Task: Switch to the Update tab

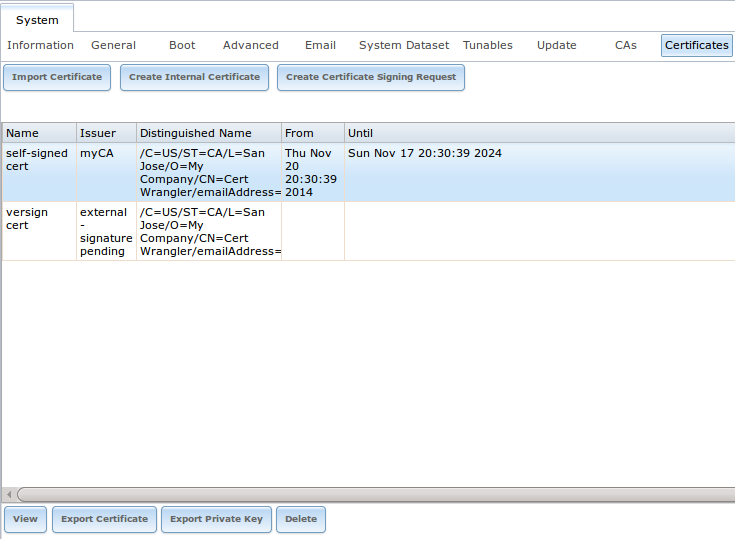Action: 556,45
